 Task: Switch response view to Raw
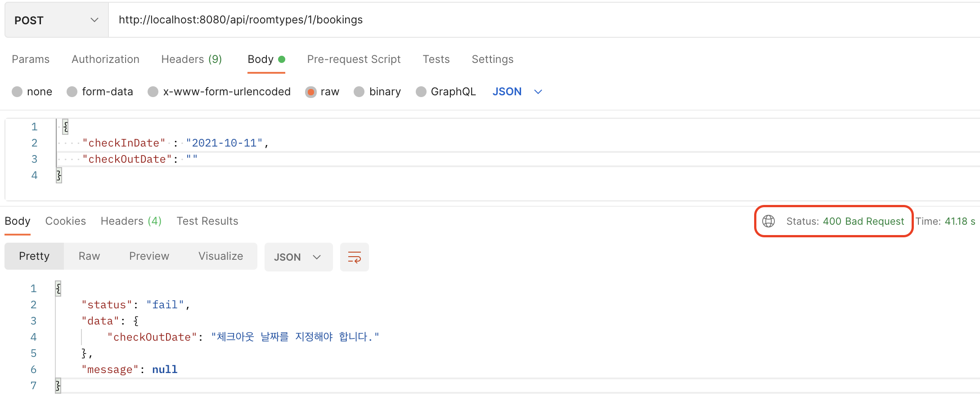89,256
